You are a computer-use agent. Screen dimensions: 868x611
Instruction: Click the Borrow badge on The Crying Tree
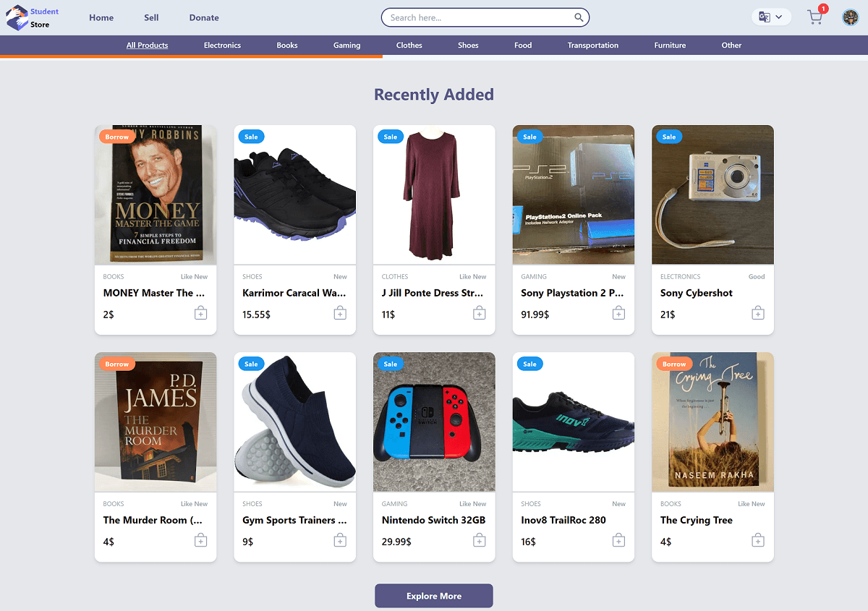(x=674, y=364)
